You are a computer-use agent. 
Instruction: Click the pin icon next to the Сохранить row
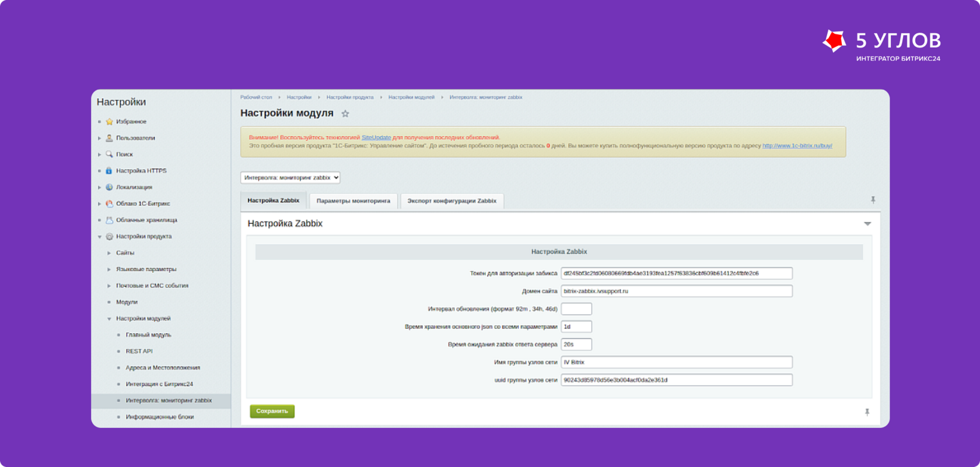(x=867, y=412)
